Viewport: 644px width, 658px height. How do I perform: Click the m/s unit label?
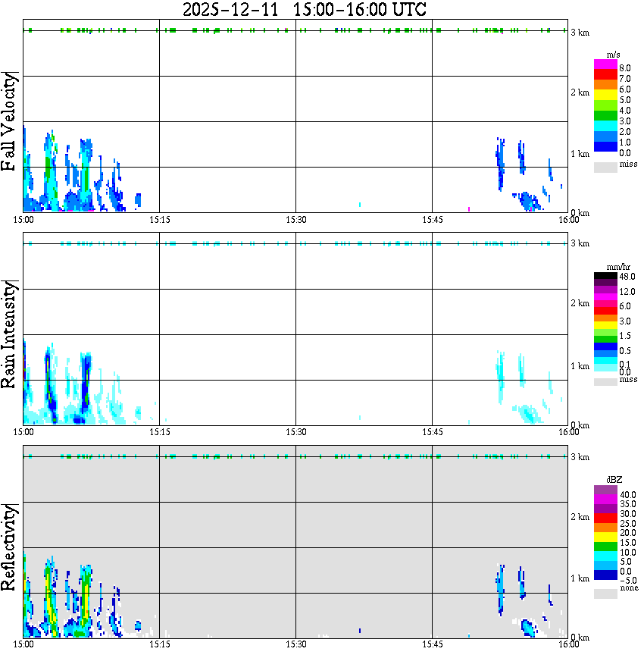pyautogui.click(x=613, y=55)
